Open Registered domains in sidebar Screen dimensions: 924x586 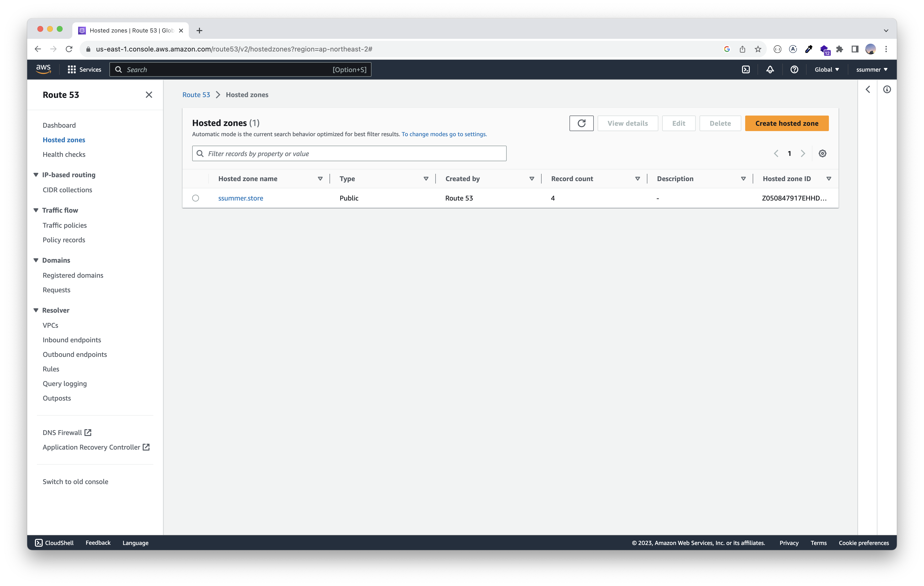pyautogui.click(x=73, y=275)
